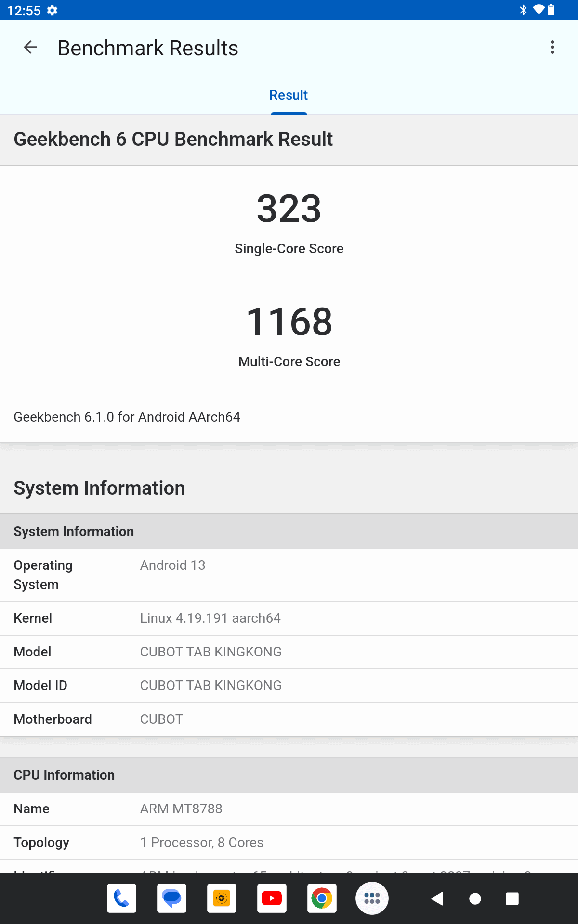
Task: Open the orange camera app in dock
Action: (222, 898)
